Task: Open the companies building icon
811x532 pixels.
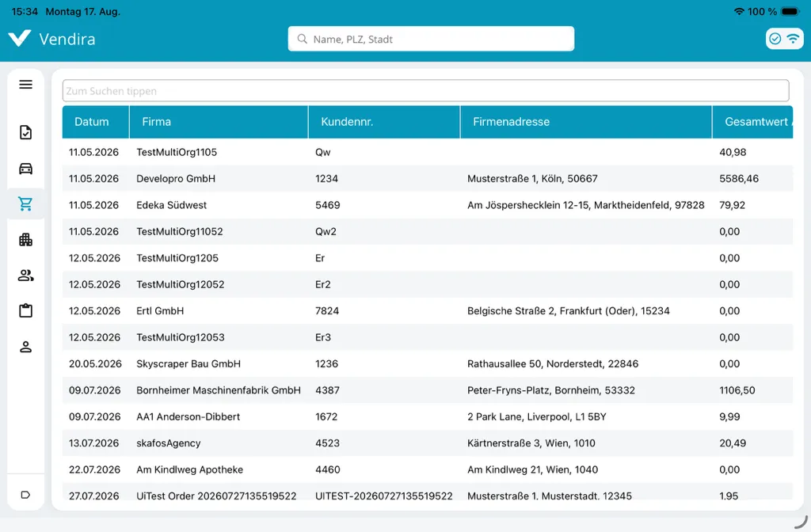Action: (25, 239)
